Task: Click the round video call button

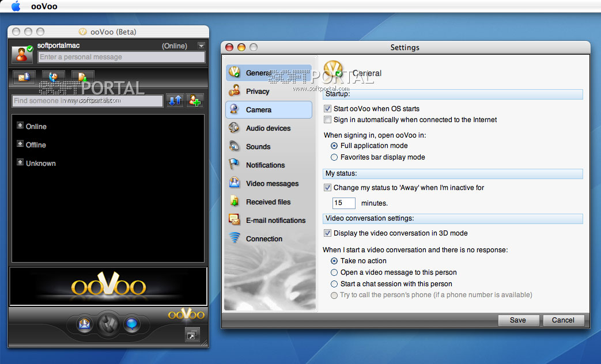Action: point(108,324)
